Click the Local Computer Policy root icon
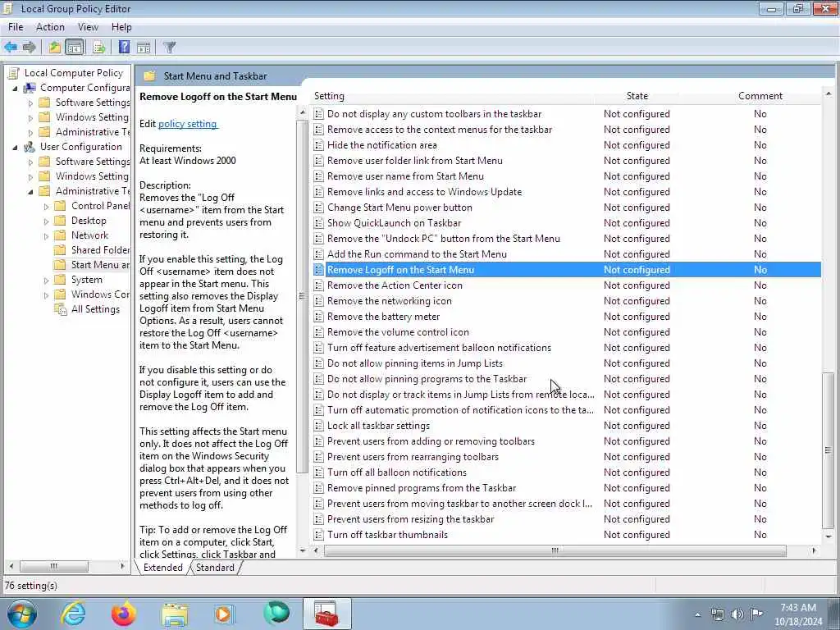Screen dimensions: 840x630 click(15, 73)
